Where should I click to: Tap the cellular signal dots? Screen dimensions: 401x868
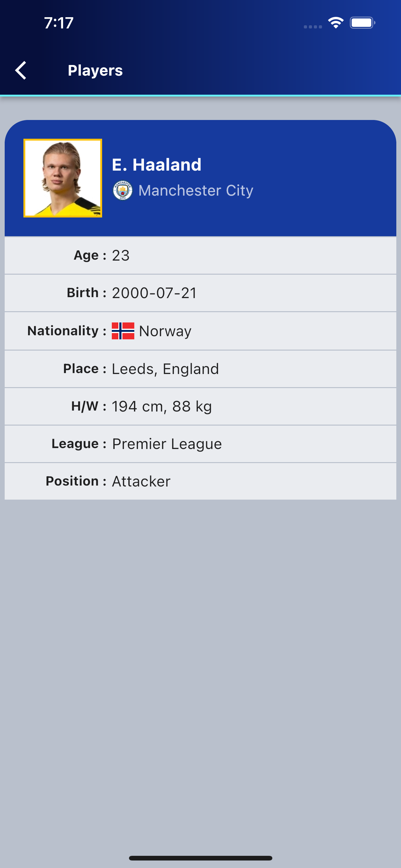tap(313, 27)
